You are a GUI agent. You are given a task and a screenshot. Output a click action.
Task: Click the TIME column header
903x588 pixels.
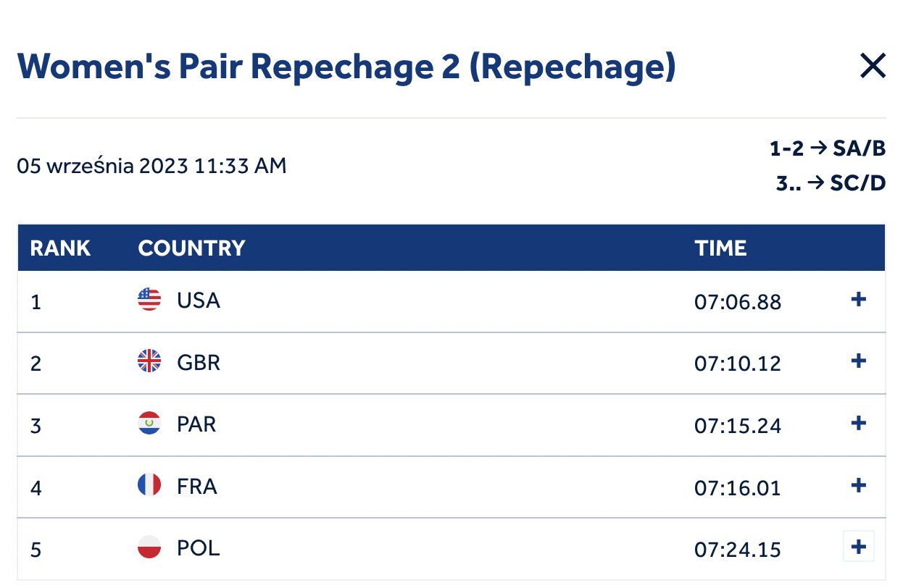pos(720,248)
